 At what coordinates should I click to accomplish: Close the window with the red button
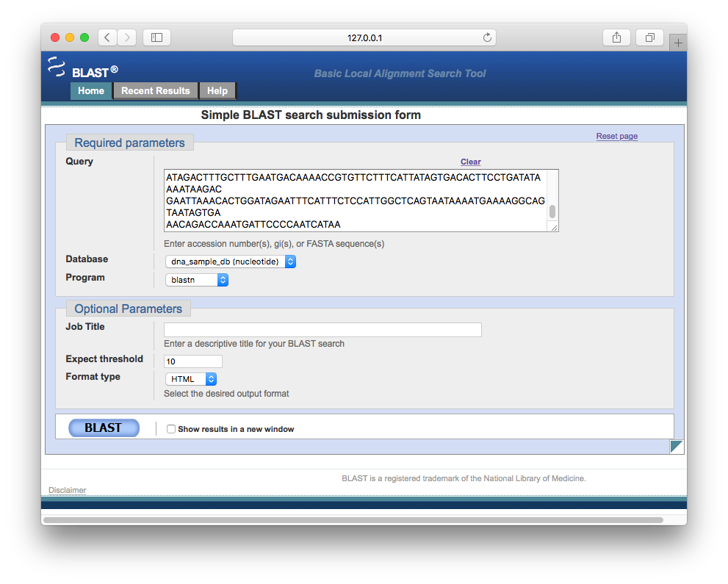pyautogui.click(x=55, y=37)
